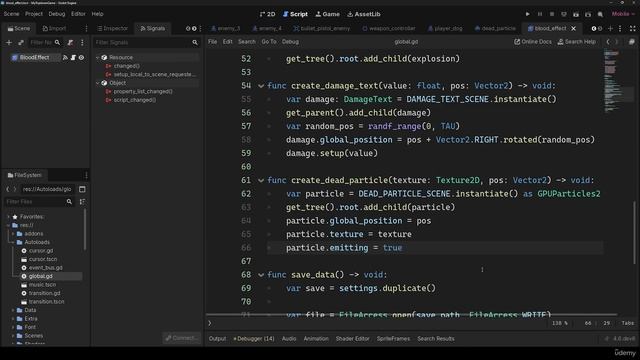Switch to the Scene dock tab
This screenshot has height=360, width=640.
point(19,28)
